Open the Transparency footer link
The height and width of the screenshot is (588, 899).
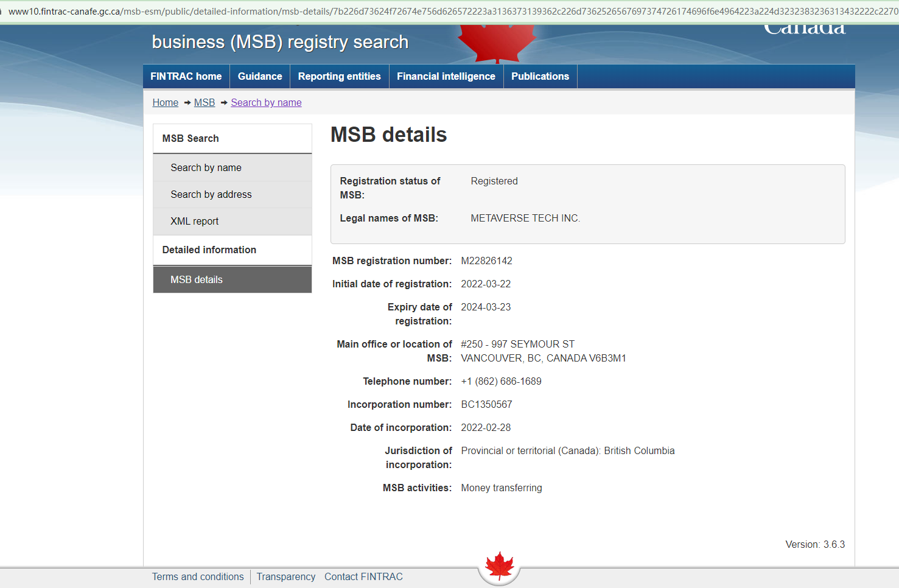coord(286,577)
